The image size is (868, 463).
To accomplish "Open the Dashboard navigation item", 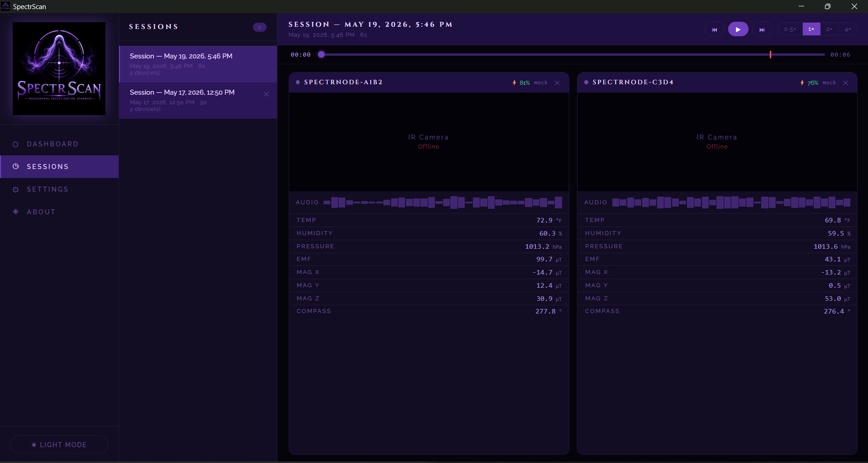I will (x=59, y=144).
